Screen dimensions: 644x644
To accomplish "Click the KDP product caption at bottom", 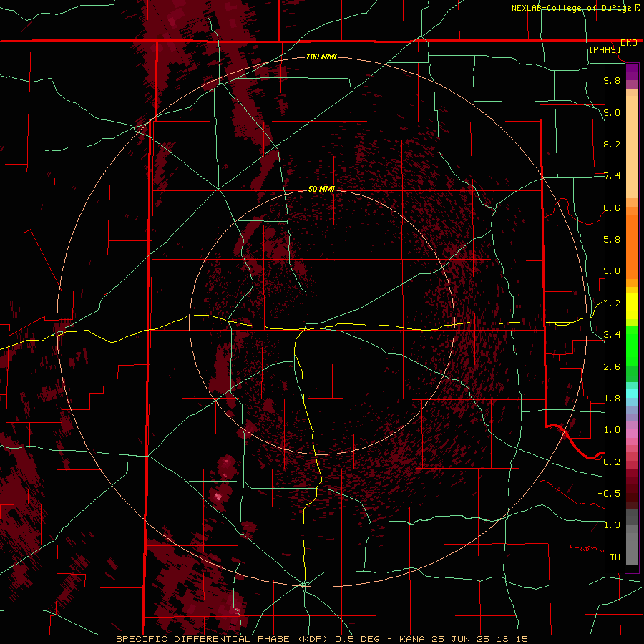I will point(322,639).
